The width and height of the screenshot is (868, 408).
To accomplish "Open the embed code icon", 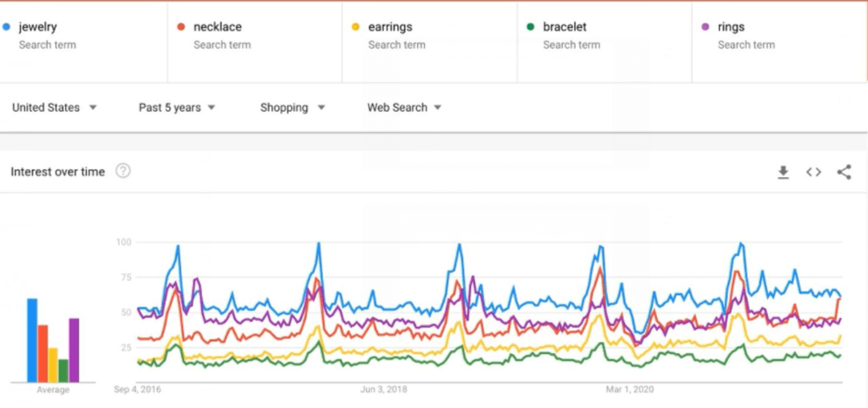I will coord(813,172).
